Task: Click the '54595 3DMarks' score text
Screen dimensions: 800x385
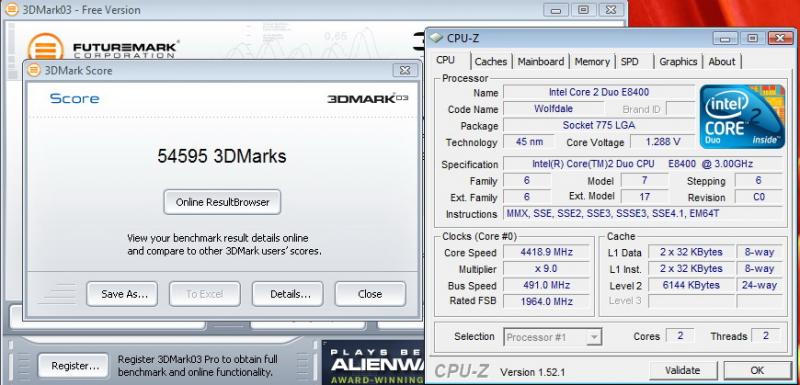Action: coord(222,156)
